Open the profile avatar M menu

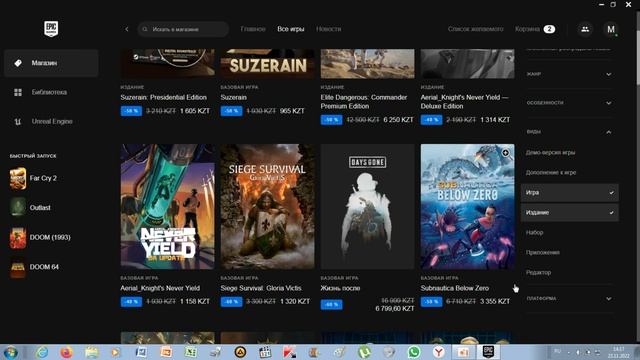click(x=611, y=29)
